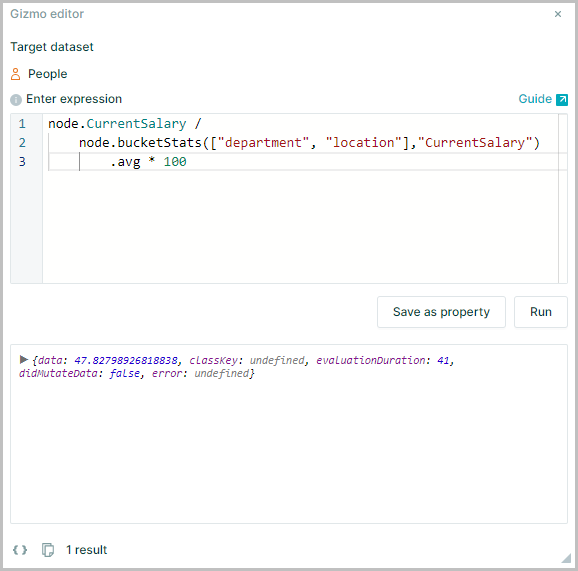Click line number 2 in the gutter
Image resolution: width=578 pixels, height=571 pixels.
pyautogui.click(x=22, y=143)
